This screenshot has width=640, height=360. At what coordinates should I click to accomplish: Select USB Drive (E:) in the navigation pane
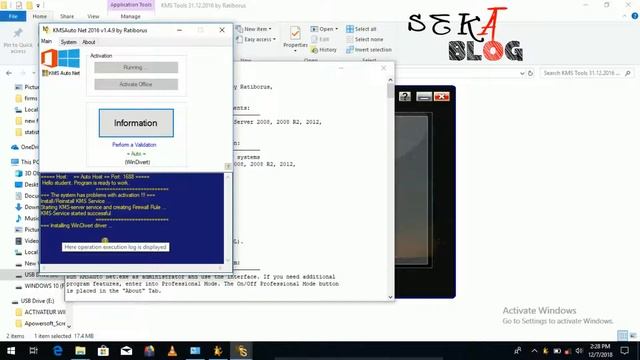point(33,301)
